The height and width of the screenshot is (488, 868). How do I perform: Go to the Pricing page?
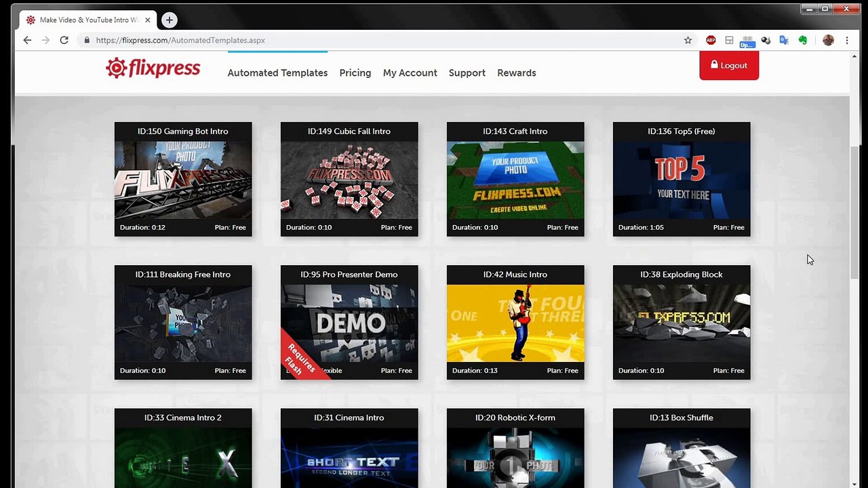click(x=355, y=73)
